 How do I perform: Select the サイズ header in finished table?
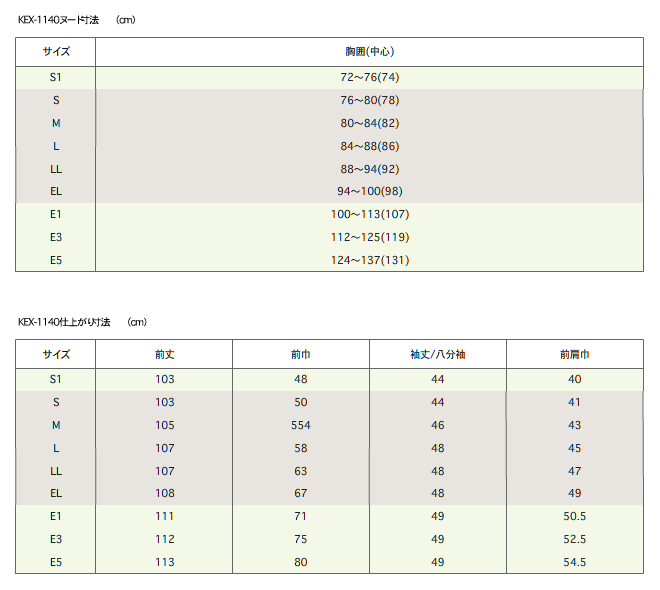click(x=56, y=354)
